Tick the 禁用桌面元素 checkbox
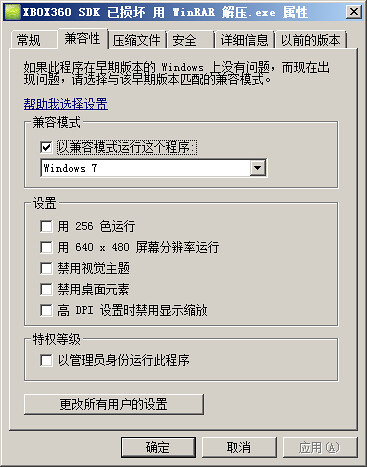The height and width of the screenshot is (467, 367). (46, 289)
